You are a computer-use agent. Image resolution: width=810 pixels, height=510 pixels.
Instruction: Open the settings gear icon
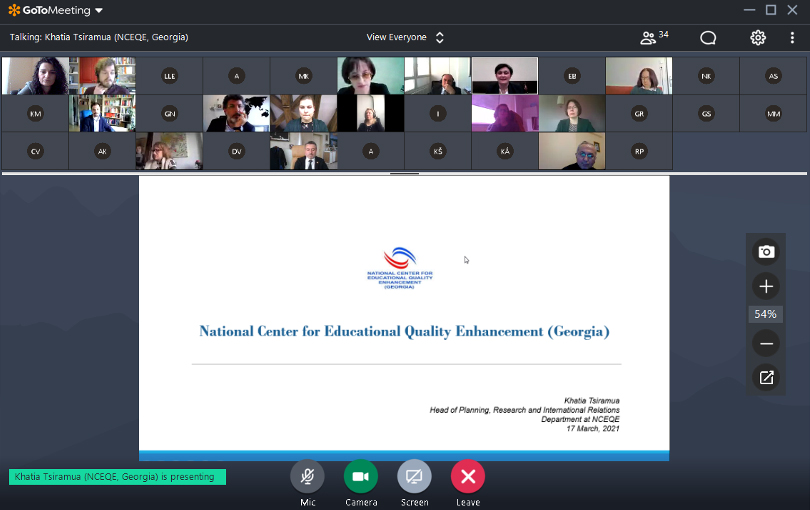pyautogui.click(x=758, y=38)
